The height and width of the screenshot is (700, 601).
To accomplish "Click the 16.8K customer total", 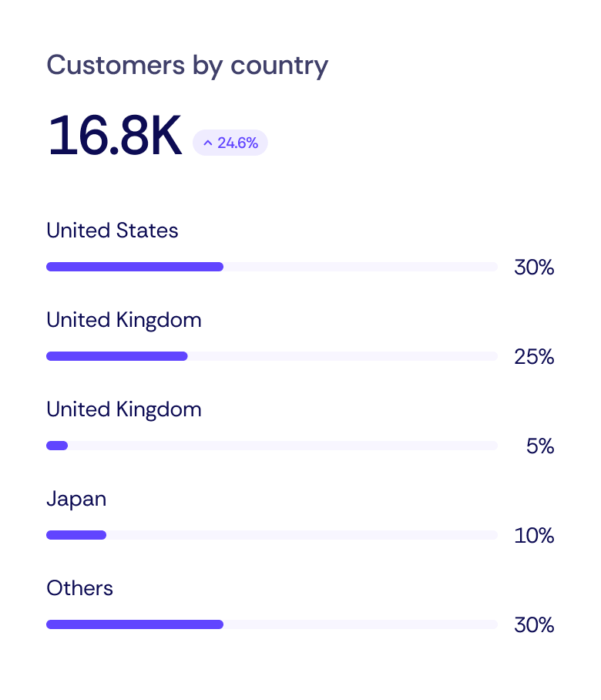I will [x=114, y=135].
